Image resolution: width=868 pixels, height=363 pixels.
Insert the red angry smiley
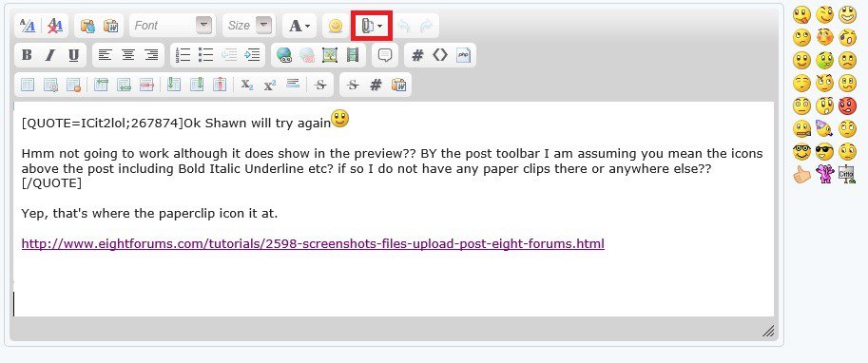tap(847, 105)
